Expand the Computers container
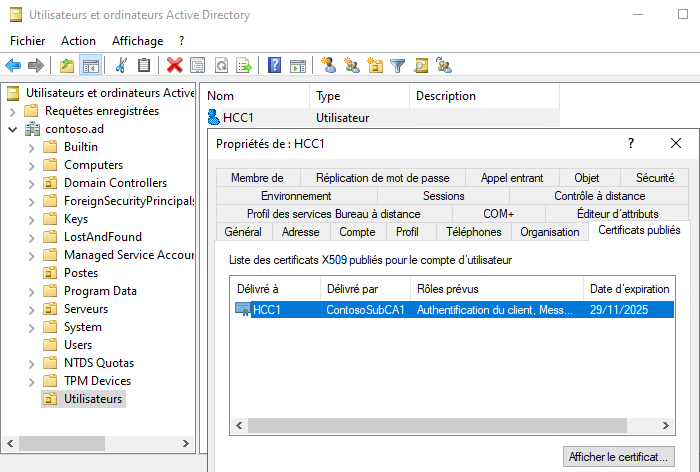Image resolution: width=700 pixels, height=472 pixels. [x=31, y=166]
